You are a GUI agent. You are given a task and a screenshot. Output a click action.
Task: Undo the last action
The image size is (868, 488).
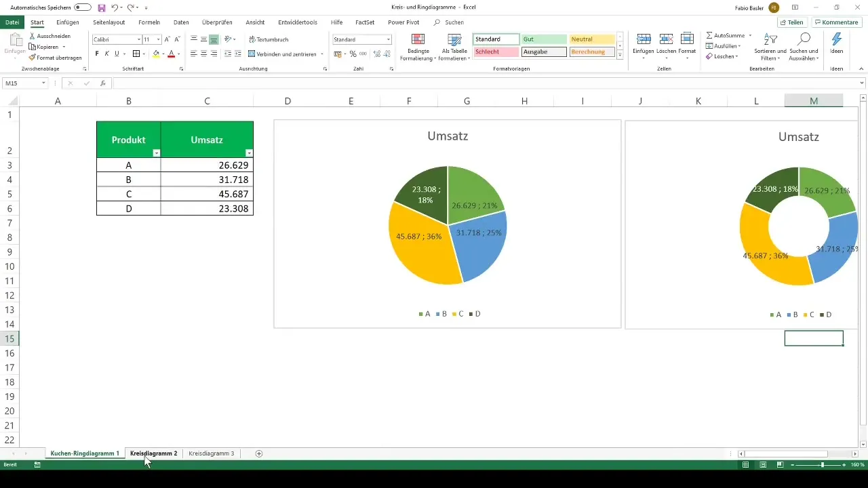[115, 7]
